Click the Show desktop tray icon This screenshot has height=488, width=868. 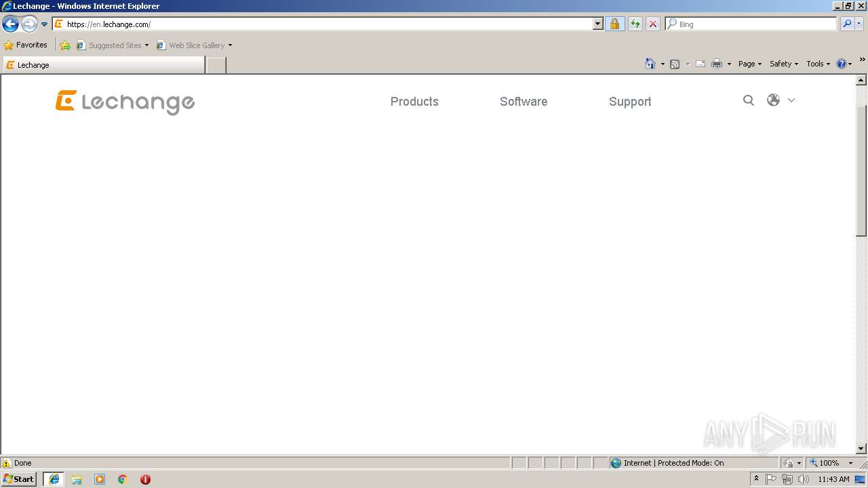(x=861, y=479)
